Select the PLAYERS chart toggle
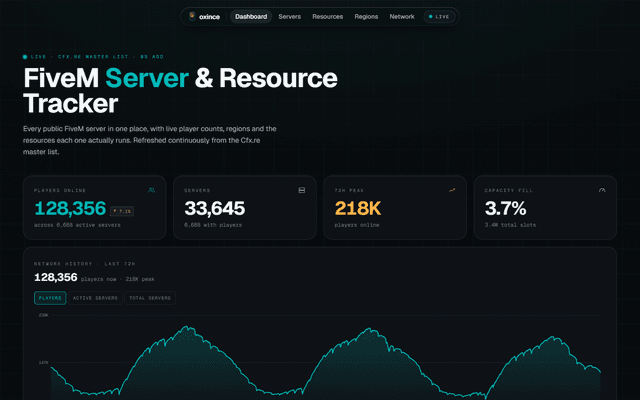This screenshot has height=400, width=640. coord(50,298)
